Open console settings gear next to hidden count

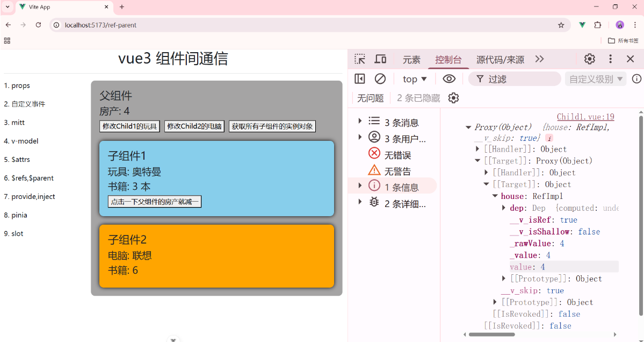click(x=453, y=98)
